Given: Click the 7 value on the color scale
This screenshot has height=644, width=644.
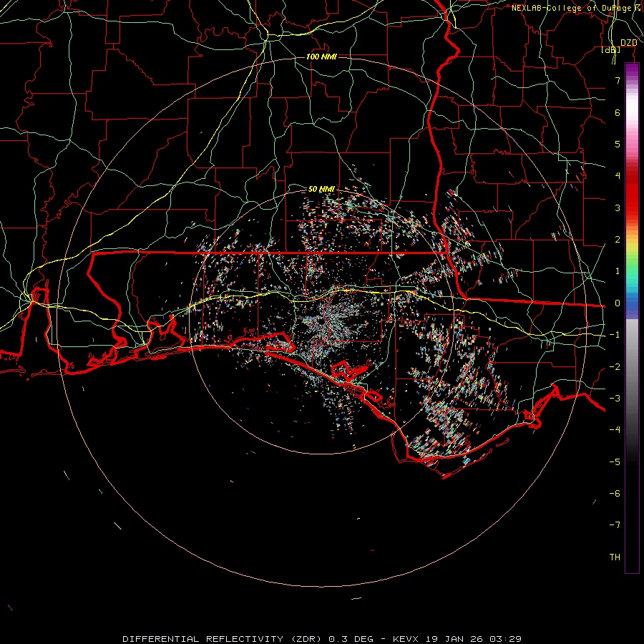Looking at the screenshot, I should tap(618, 80).
